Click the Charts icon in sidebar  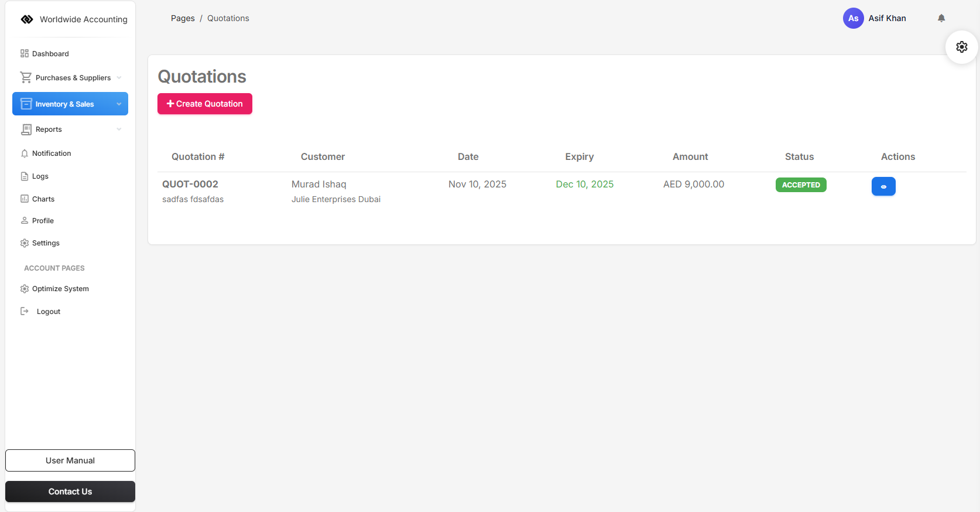point(25,199)
